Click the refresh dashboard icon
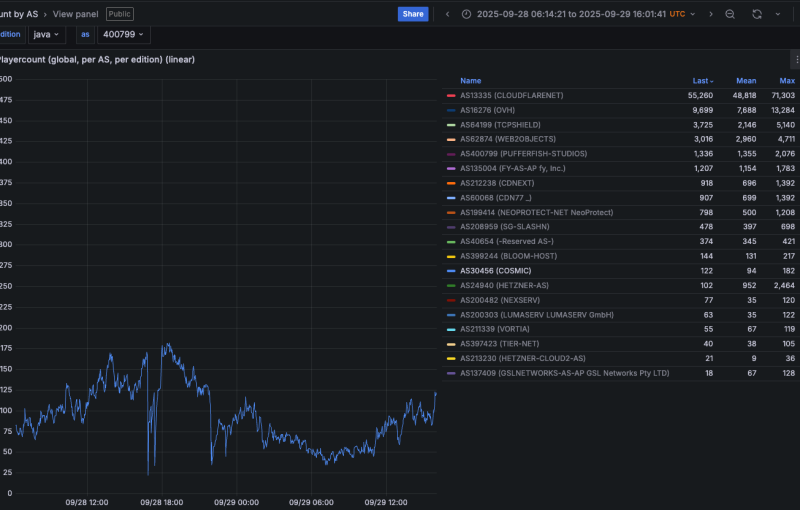 [757, 14]
